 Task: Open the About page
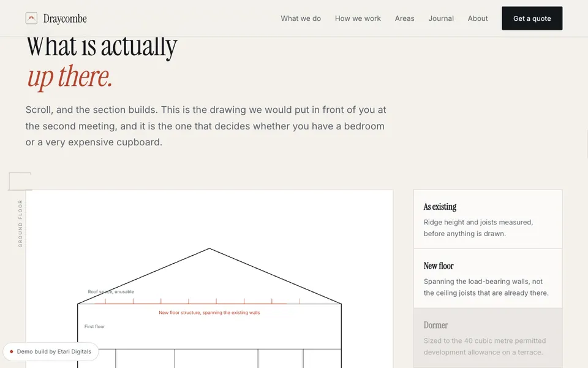pos(477,18)
